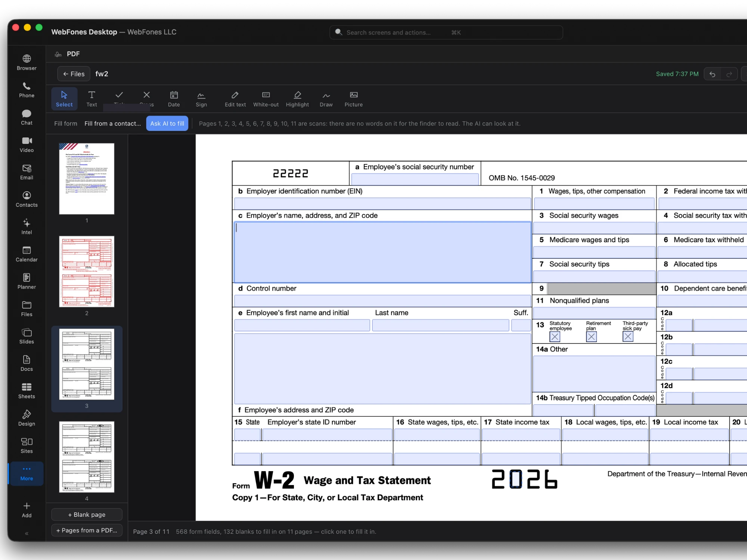Viewport: 747px width, 560px height.
Task: Click the Control number field
Action: pos(382,301)
